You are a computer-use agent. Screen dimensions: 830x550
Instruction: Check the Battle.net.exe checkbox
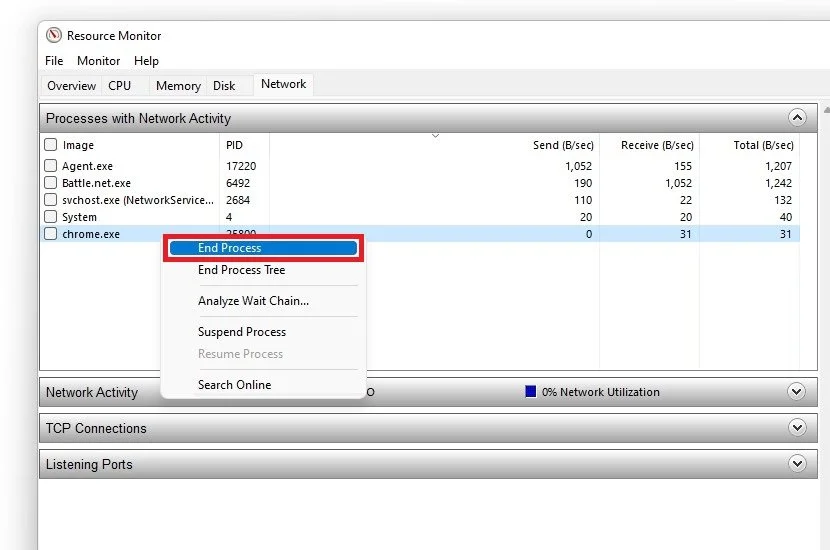click(50, 183)
